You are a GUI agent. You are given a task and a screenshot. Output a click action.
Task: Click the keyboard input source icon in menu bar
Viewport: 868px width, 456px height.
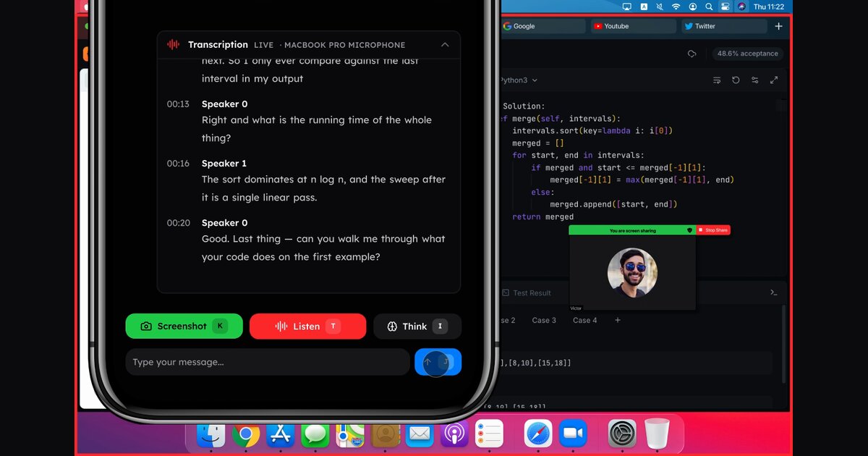pos(643,7)
